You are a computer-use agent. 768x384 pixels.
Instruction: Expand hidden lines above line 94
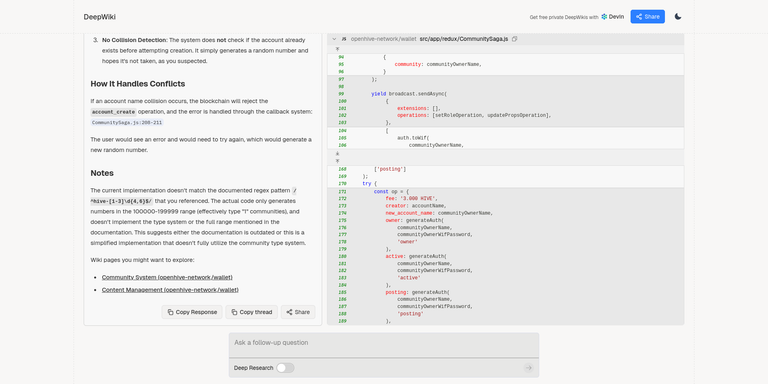point(337,49)
